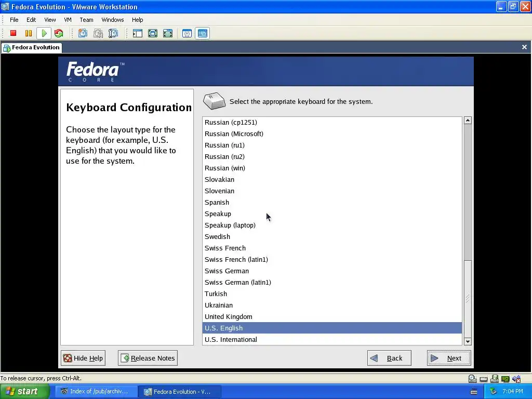The width and height of the screenshot is (532, 399).
Task: Select the Swiss French keyboard entry
Action: [x=332, y=248]
